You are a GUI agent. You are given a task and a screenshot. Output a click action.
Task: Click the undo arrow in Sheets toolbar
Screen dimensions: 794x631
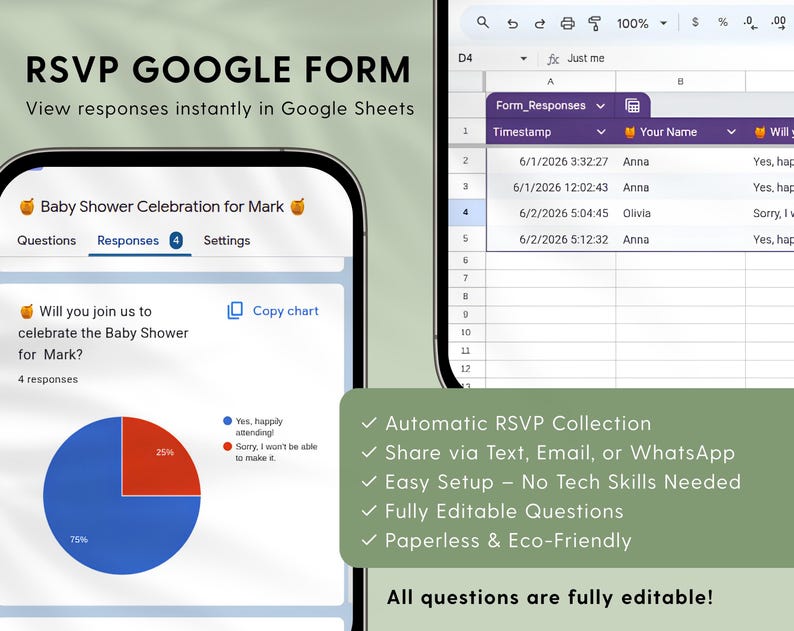[x=512, y=23]
